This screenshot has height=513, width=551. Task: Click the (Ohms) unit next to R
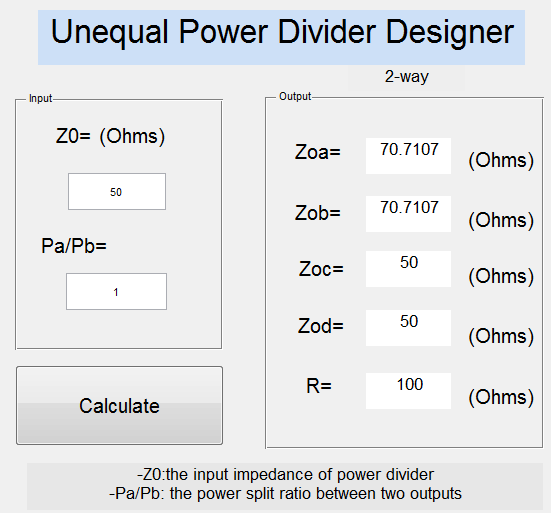(x=501, y=397)
